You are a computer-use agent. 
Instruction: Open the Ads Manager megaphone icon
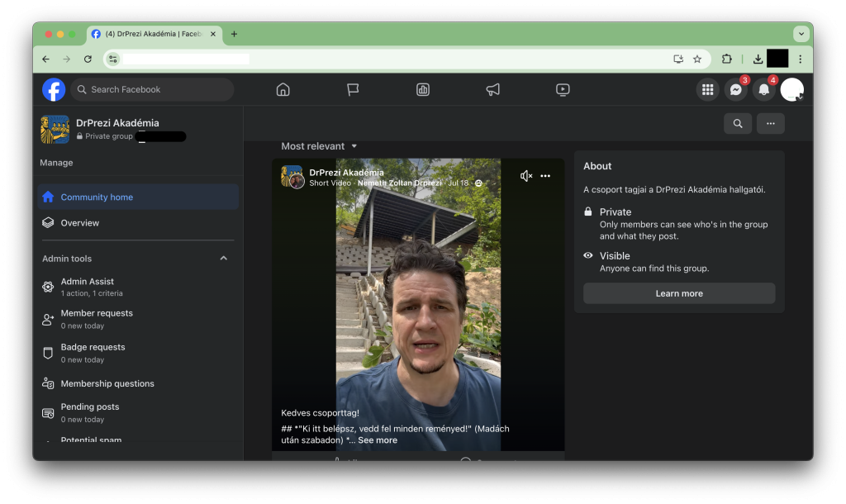pyautogui.click(x=492, y=89)
